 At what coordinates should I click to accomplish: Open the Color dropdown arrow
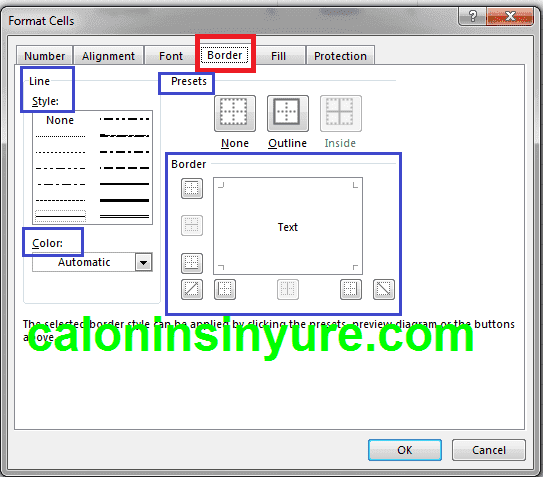pyautogui.click(x=144, y=262)
